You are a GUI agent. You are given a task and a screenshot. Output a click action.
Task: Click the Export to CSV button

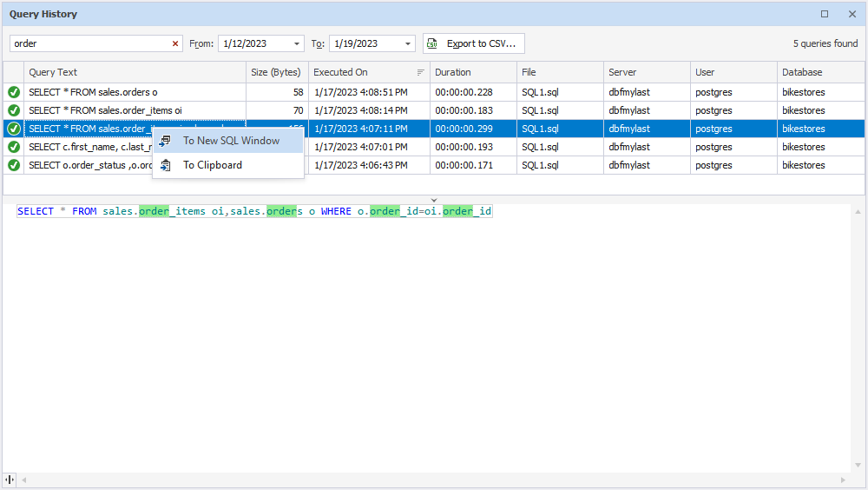[x=473, y=43]
